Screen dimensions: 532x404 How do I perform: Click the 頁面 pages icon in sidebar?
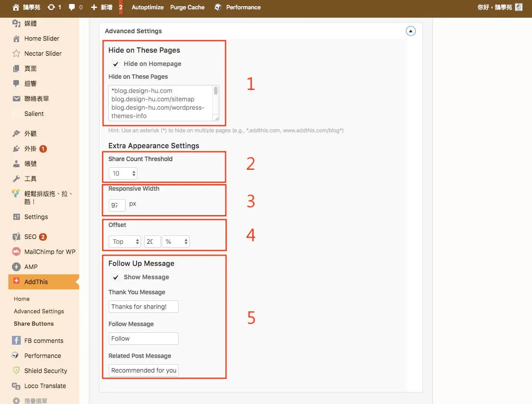pos(16,69)
